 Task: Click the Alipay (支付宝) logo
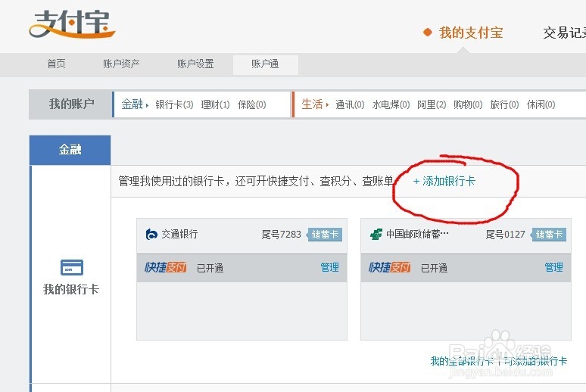pos(72,24)
